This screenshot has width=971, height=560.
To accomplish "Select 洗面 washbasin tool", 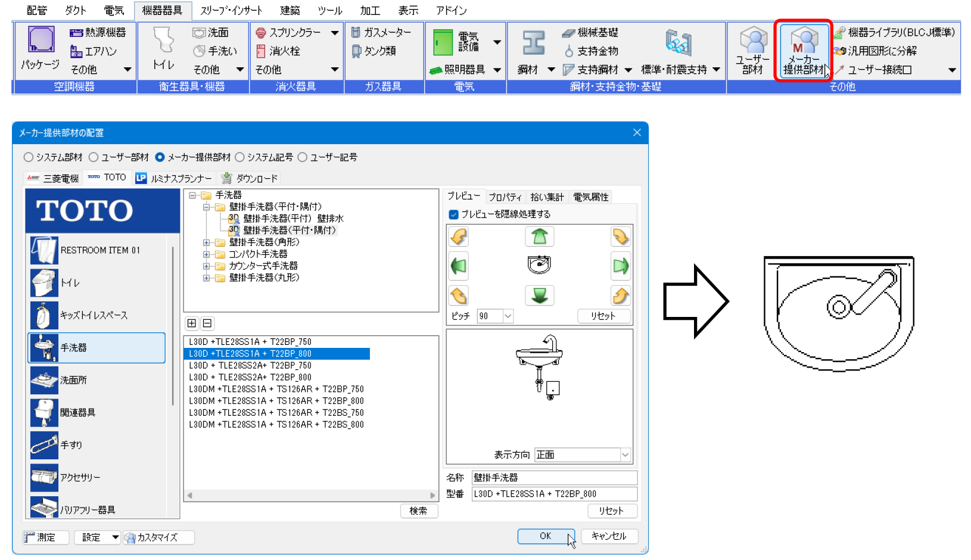I will tap(211, 32).
